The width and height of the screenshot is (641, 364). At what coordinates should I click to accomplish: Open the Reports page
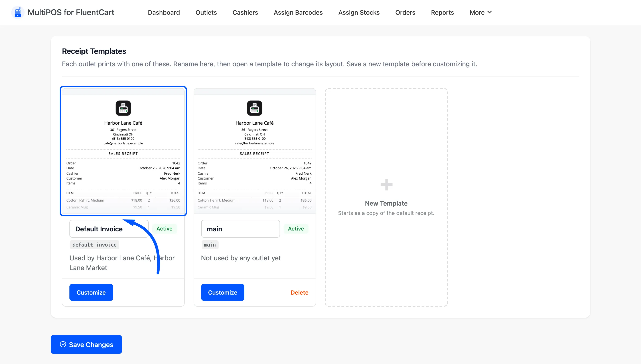(442, 12)
